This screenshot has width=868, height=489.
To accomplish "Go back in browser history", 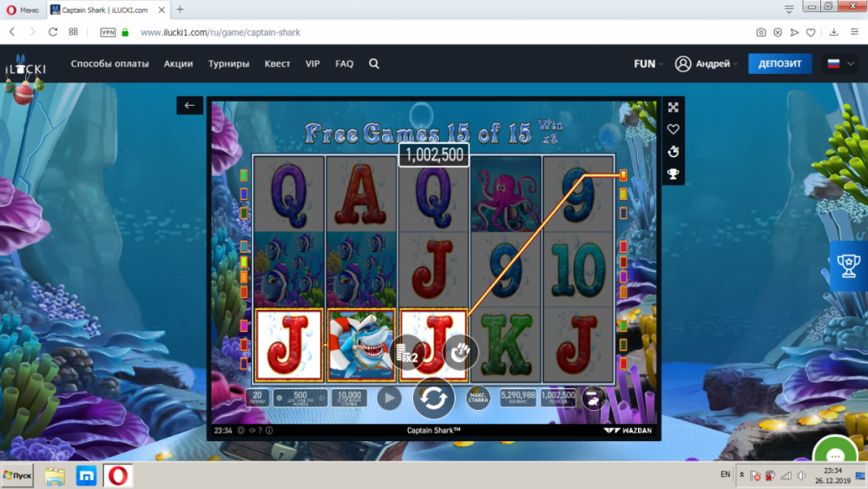I will pos(12,32).
